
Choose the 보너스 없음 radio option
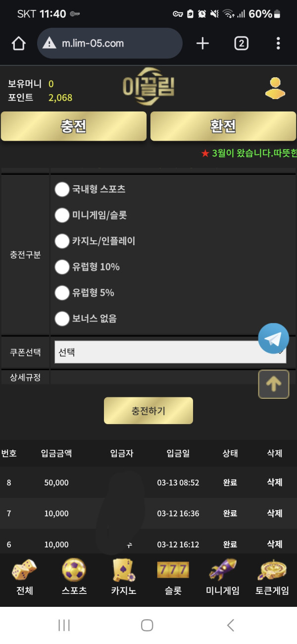tap(62, 319)
